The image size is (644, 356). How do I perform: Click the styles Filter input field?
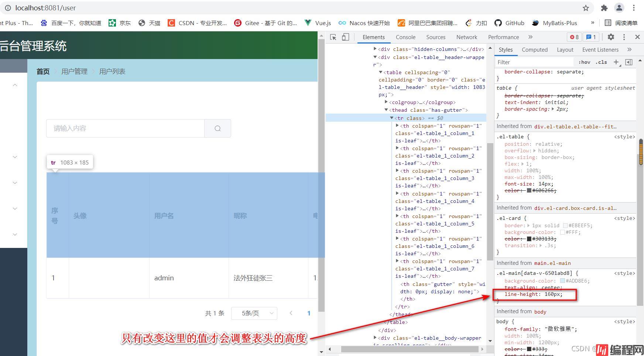pos(535,62)
